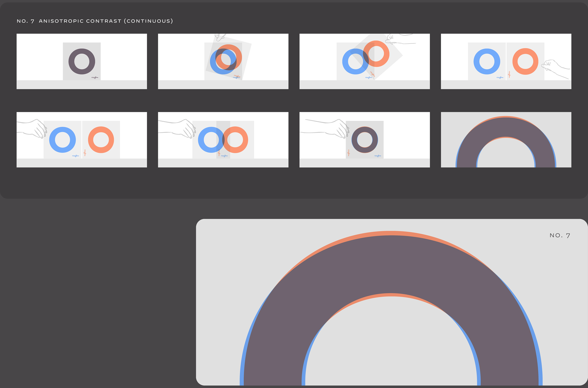Open thumbnail with hand beside merged dark ring

pyautogui.click(x=365, y=140)
